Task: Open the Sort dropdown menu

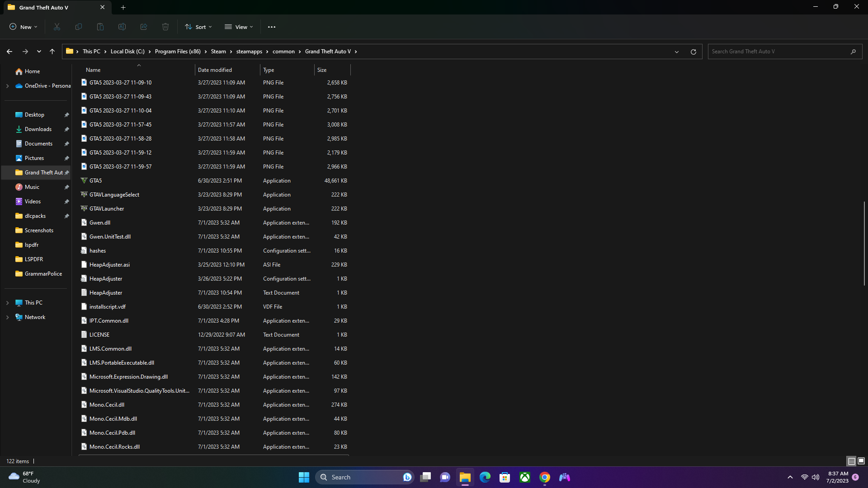Action: 198,27
